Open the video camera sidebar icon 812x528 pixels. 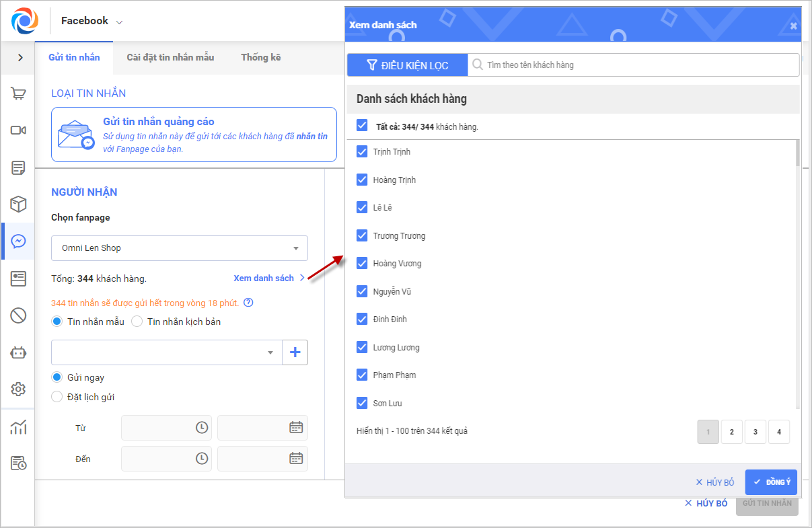tap(18, 130)
